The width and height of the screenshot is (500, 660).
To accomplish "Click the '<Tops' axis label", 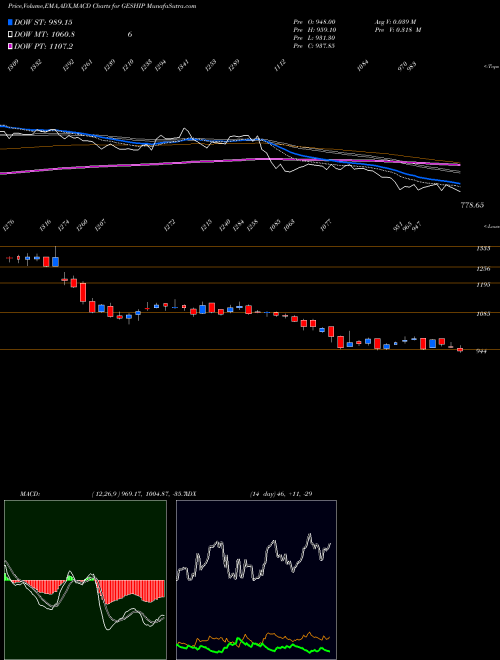I will [x=492, y=67].
